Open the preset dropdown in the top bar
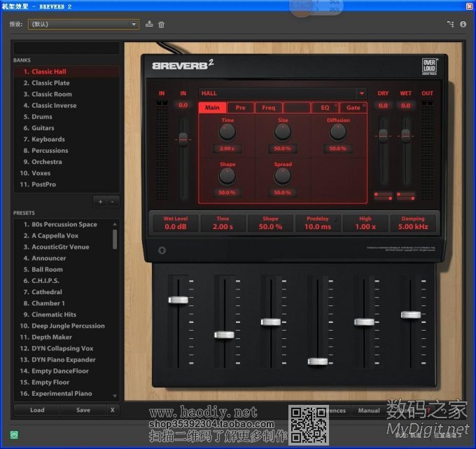 click(x=134, y=25)
